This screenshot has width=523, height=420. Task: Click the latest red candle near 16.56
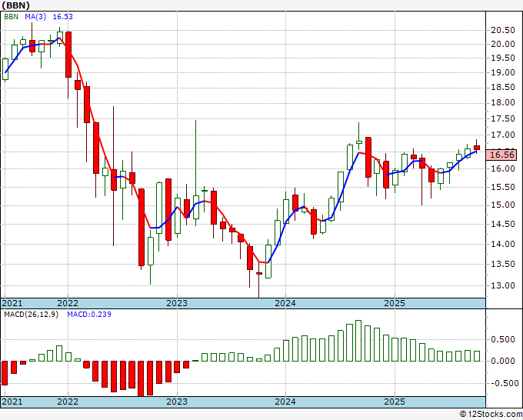[477, 148]
